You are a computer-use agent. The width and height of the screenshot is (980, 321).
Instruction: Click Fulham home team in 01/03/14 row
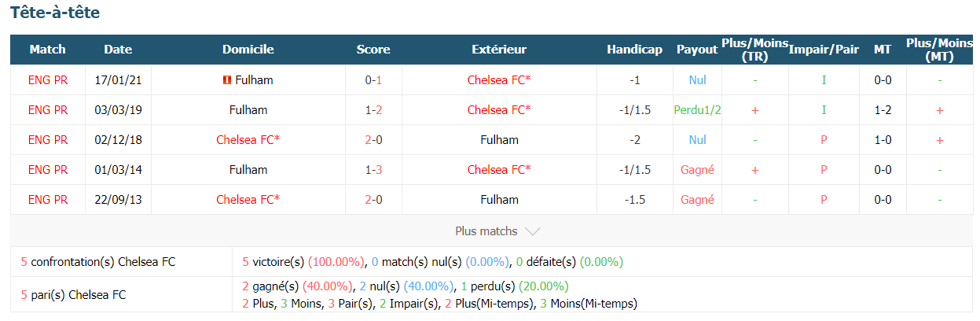tap(248, 170)
